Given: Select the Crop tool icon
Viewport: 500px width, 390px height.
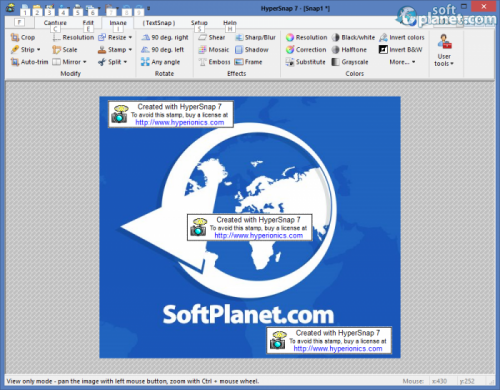Looking at the screenshot, I should coord(15,37).
